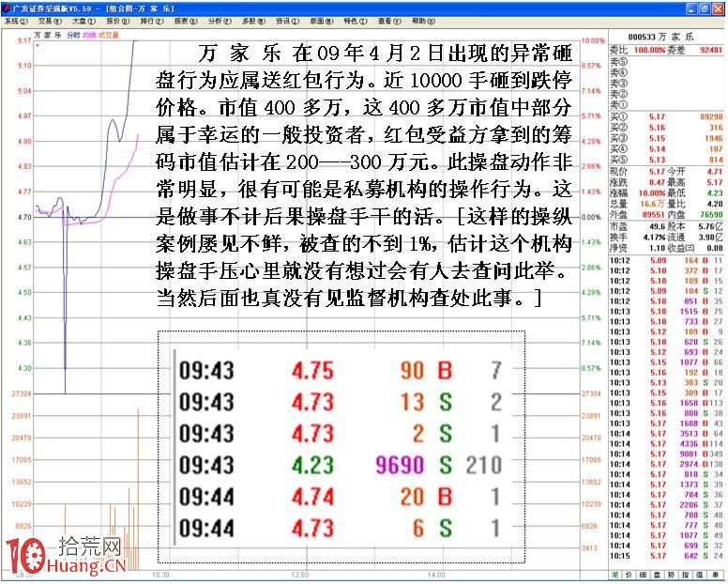728x584 pixels.
Task: Switch to the 价 tab below tick list
Action: point(629,576)
